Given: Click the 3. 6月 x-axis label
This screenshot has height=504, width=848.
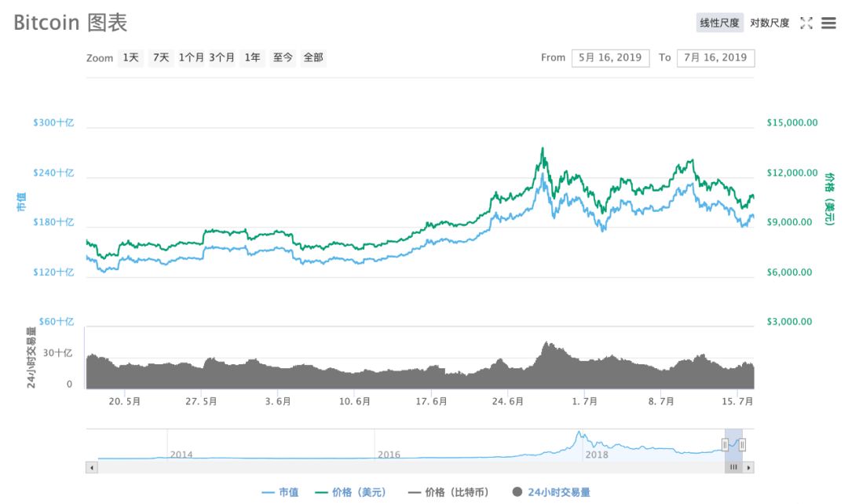Looking at the screenshot, I should tap(278, 401).
